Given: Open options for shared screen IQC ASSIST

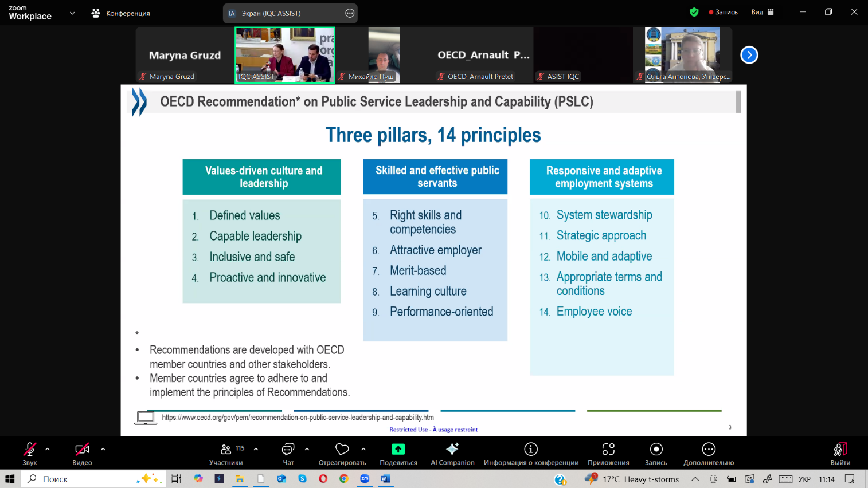Looking at the screenshot, I should (350, 13).
